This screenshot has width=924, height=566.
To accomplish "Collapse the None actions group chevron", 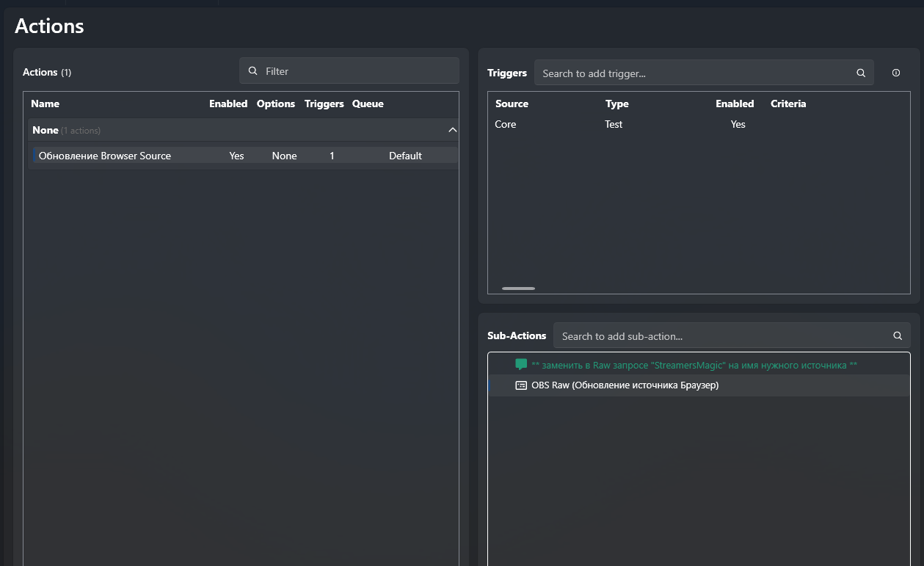I will point(452,130).
